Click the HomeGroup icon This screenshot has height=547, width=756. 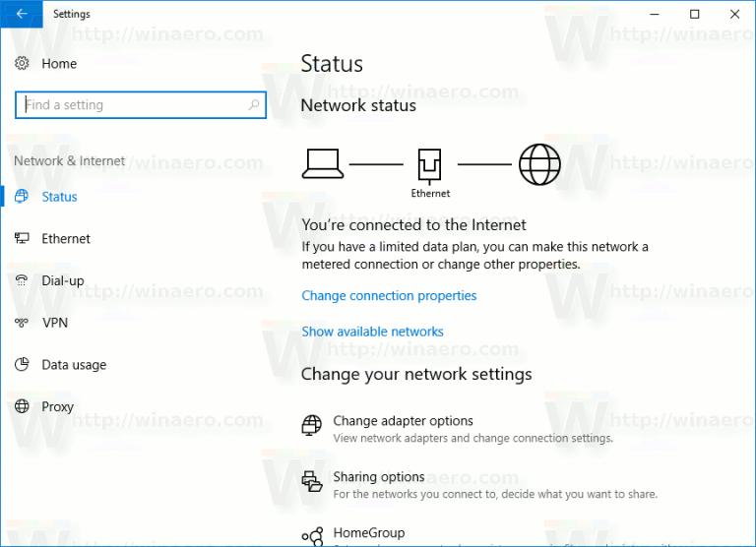[312, 535]
